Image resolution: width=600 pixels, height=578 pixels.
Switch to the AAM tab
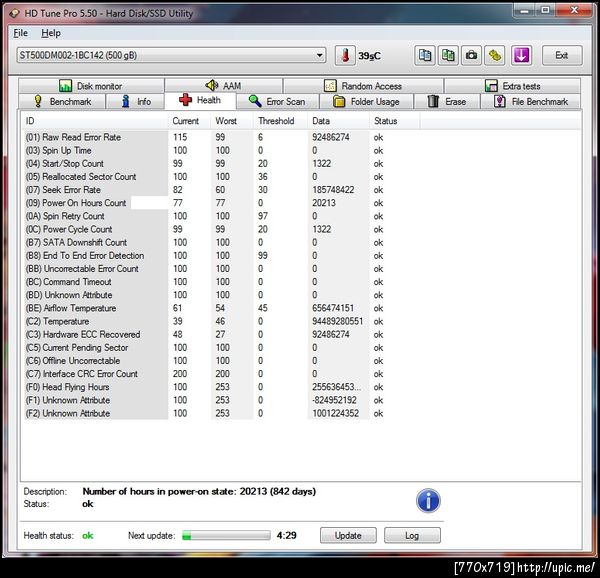(223, 86)
